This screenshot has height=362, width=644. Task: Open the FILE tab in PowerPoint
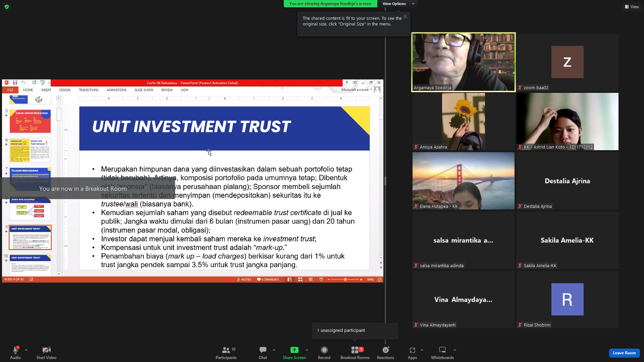[x=10, y=90]
